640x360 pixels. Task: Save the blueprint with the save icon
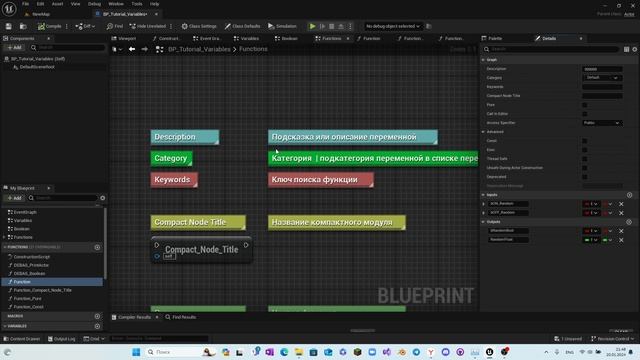(x=9, y=26)
